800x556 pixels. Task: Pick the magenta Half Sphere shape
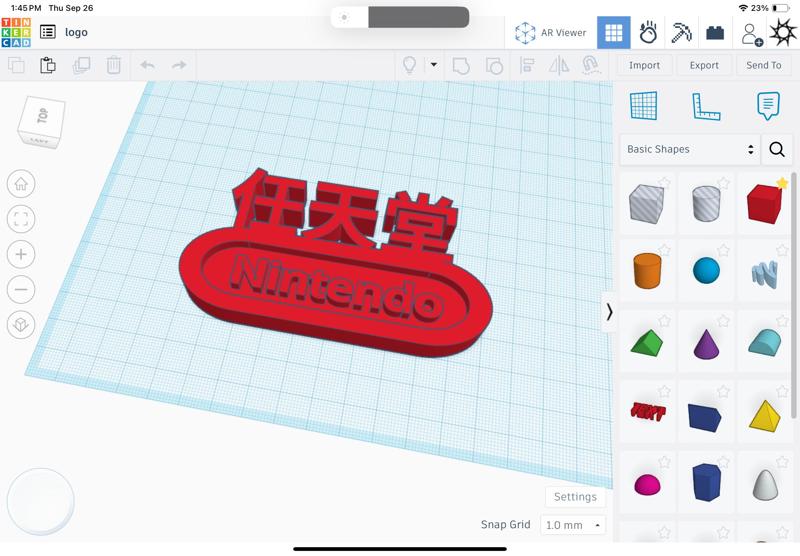pos(647,484)
